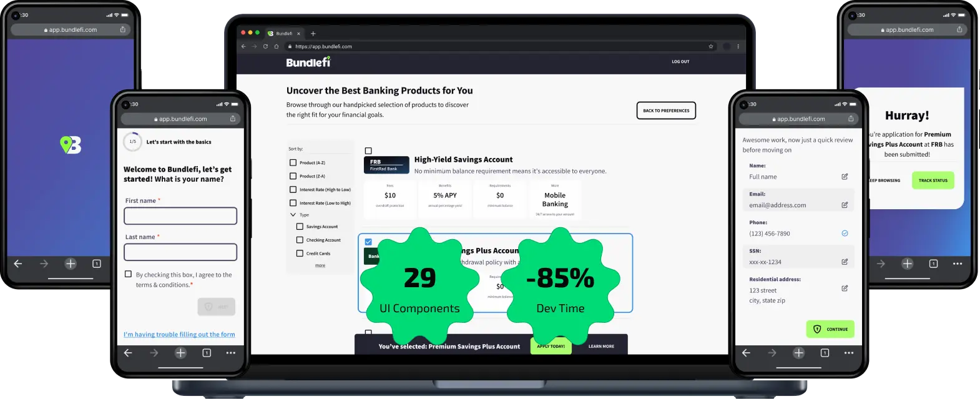Screen dimensions: 980x399
Task: Click the 'Mobile Banking' tile
Action: click(x=555, y=199)
